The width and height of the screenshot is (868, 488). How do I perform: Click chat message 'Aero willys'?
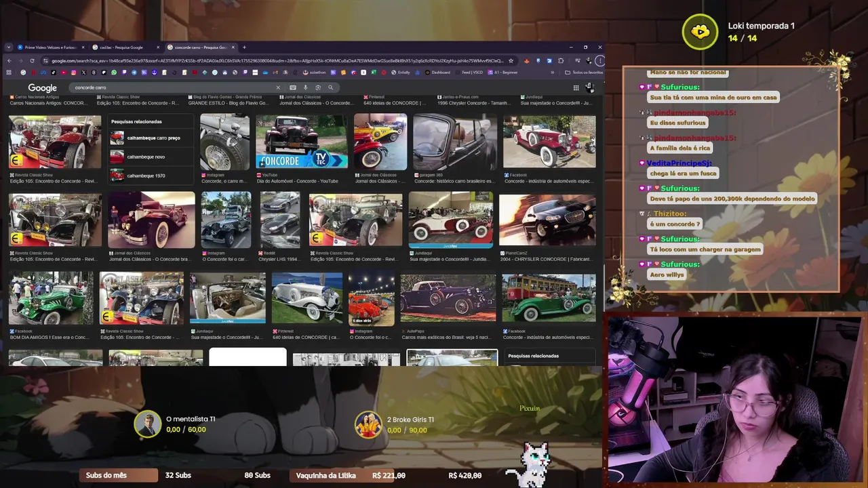pos(667,274)
